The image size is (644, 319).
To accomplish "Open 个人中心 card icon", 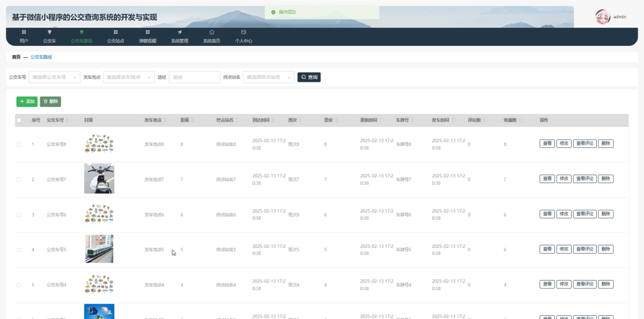I will pos(243,32).
